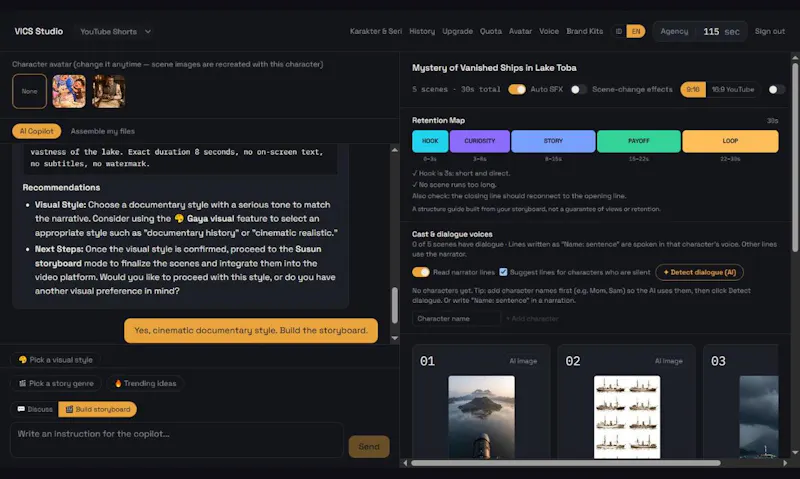Open scene 01 lake image thumbnail
Viewport: 800px width, 479px height.
coord(481,417)
